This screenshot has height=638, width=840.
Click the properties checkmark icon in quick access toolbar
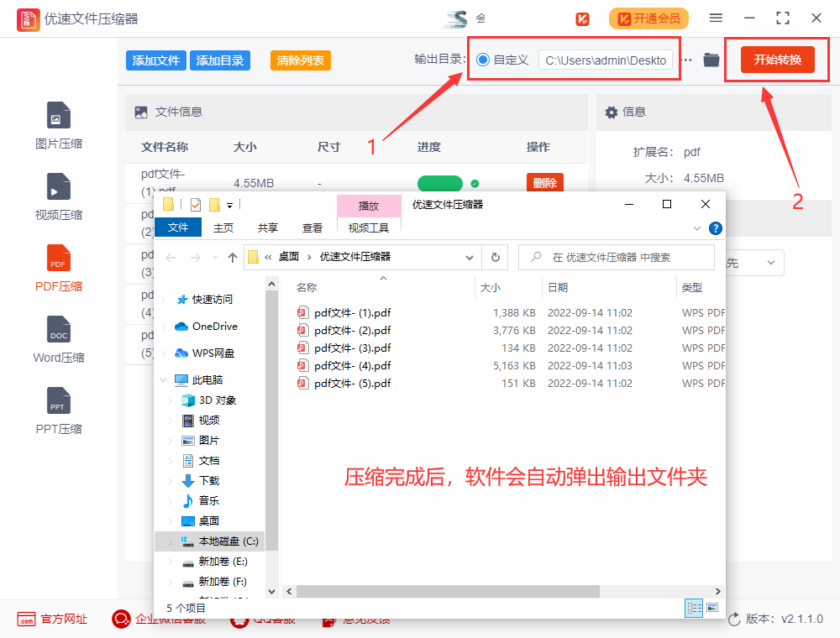click(196, 205)
